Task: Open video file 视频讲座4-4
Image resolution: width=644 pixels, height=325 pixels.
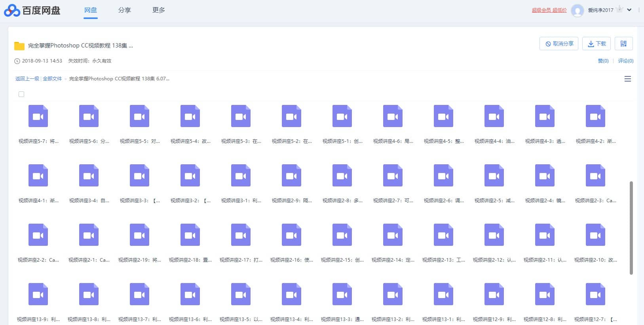Action: (494, 116)
